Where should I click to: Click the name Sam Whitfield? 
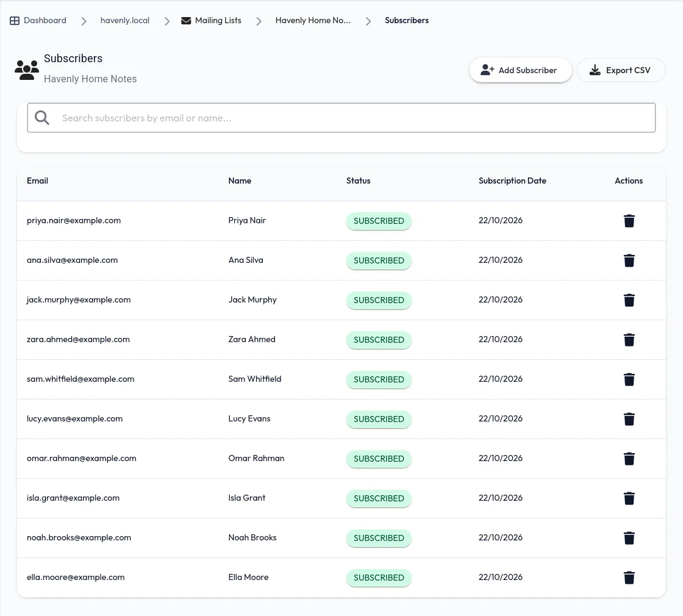(x=255, y=379)
